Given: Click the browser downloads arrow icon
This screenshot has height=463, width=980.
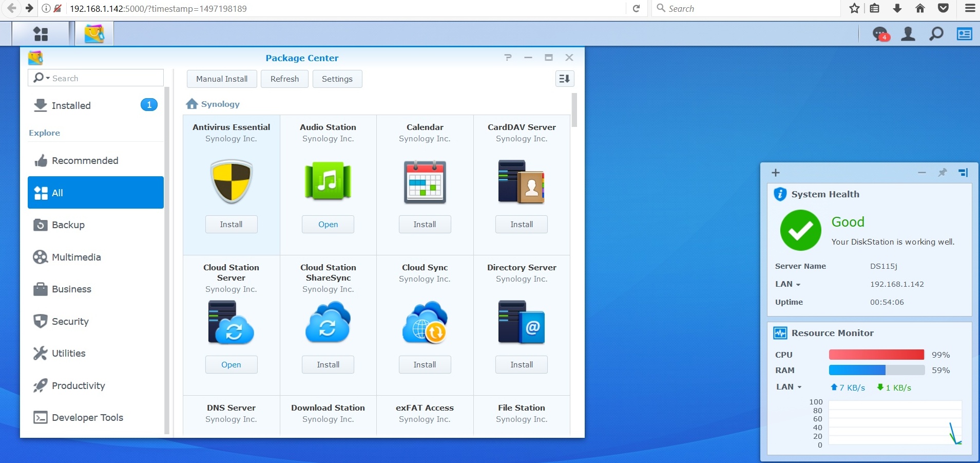Looking at the screenshot, I should coord(897,8).
